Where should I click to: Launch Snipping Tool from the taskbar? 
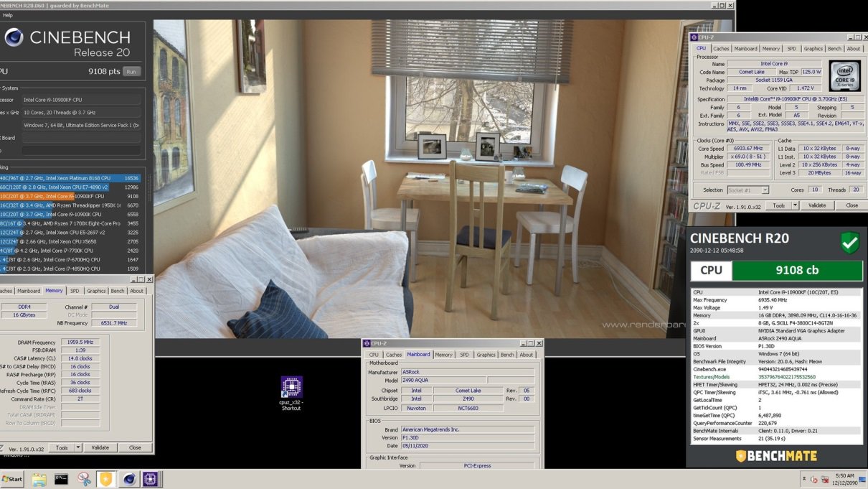click(84, 479)
